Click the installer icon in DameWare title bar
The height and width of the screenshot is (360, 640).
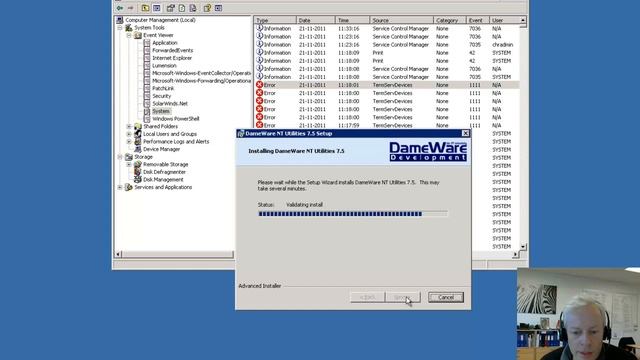pyautogui.click(x=241, y=133)
